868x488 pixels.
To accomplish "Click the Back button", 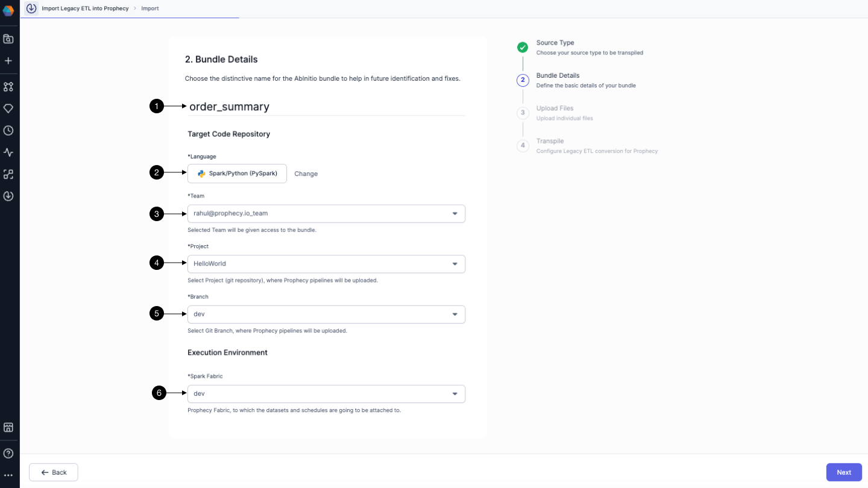I will click(54, 472).
